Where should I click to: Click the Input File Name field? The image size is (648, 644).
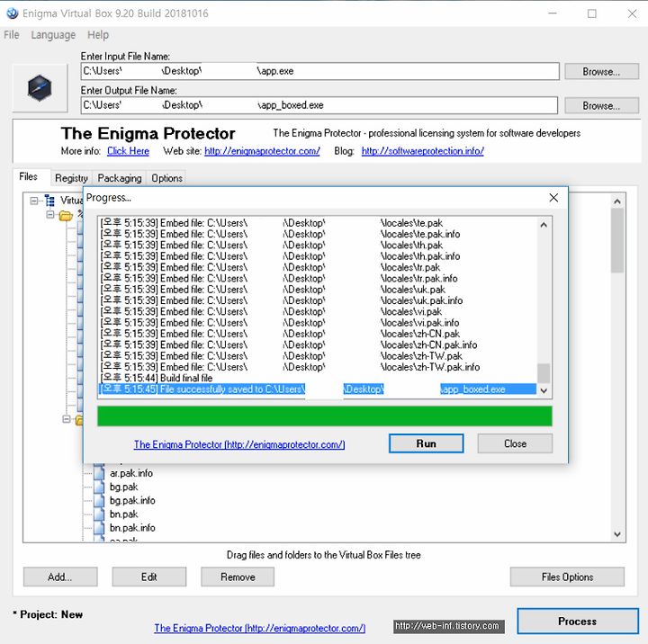pyautogui.click(x=320, y=71)
